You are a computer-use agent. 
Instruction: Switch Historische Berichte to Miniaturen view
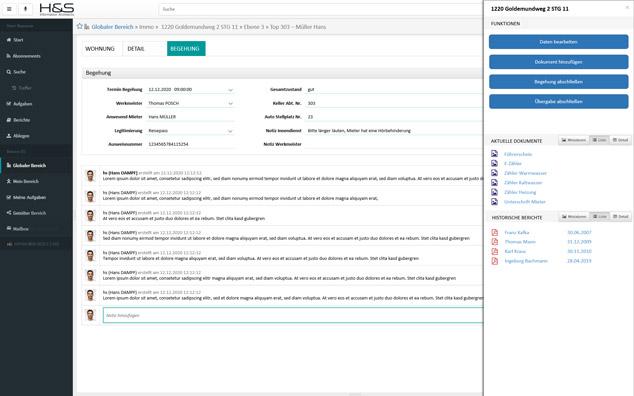574,216
